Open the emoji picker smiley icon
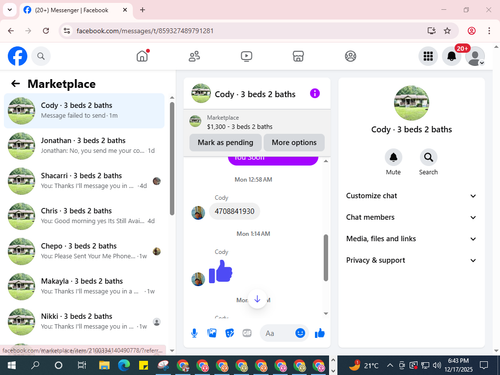Viewport: 500px width, 375px height. click(x=300, y=333)
